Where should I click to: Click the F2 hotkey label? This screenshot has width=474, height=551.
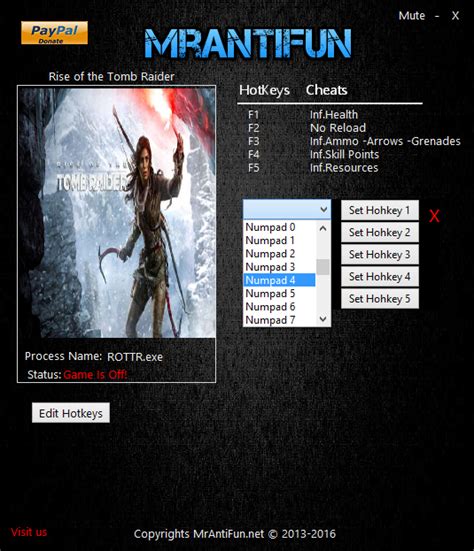pos(253,128)
